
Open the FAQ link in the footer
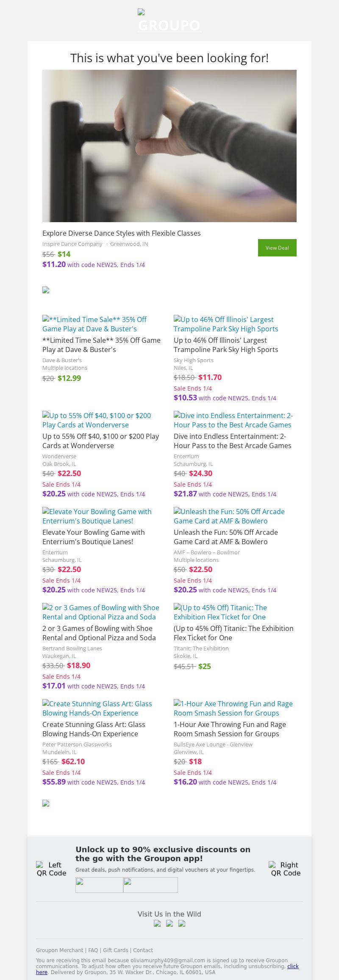click(93, 950)
